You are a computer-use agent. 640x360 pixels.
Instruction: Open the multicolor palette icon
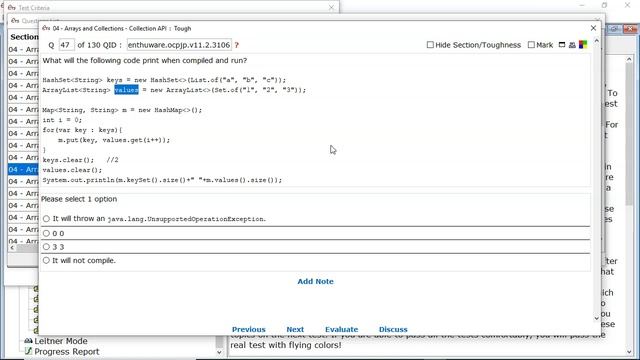583,45
